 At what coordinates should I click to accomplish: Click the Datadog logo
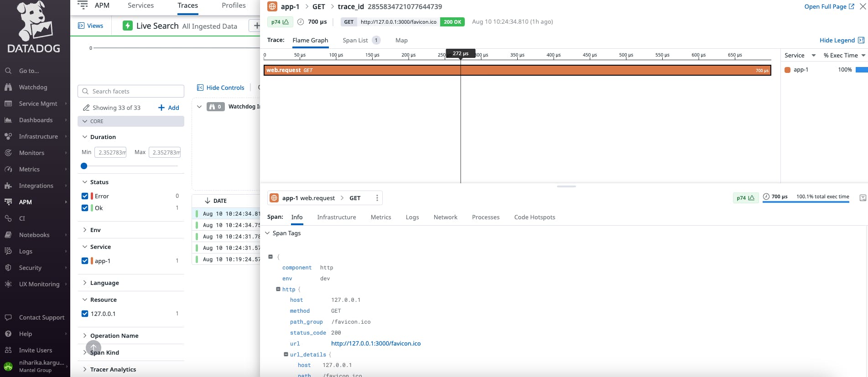(x=34, y=27)
